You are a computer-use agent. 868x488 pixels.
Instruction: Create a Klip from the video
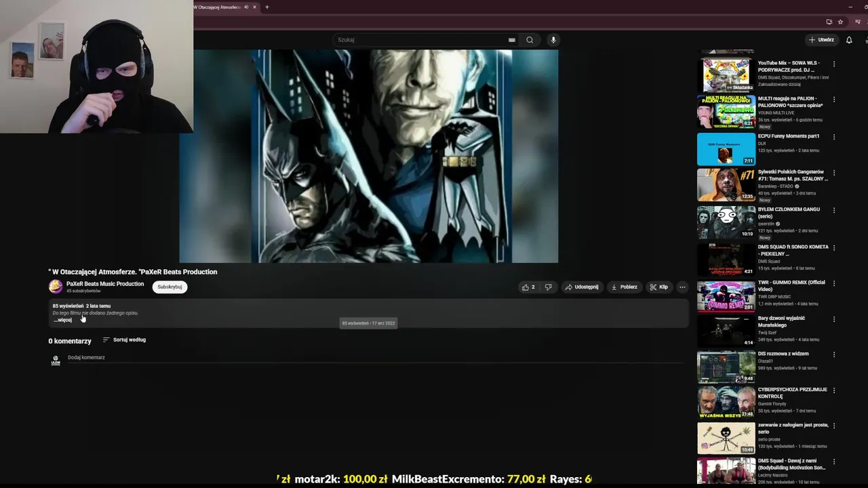click(658, 287)
